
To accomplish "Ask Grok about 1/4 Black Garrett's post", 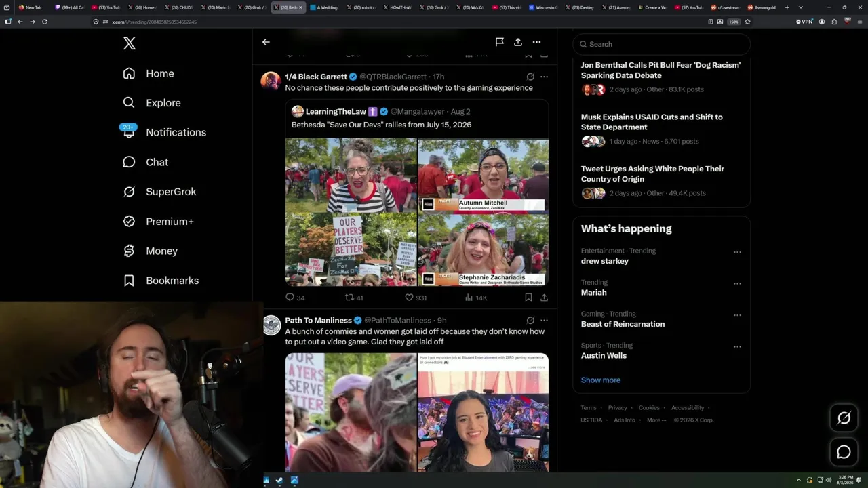I will point(530,77).
